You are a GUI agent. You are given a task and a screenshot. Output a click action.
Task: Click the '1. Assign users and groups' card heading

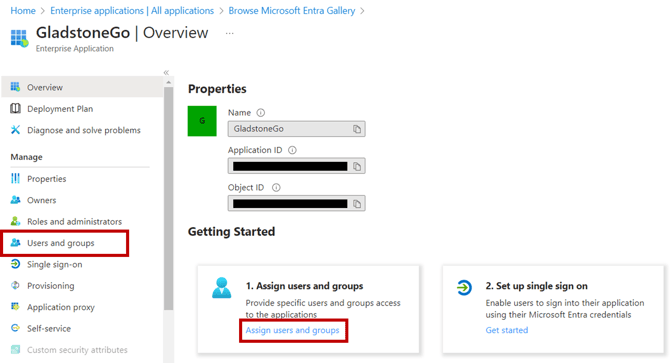[305, 286]
